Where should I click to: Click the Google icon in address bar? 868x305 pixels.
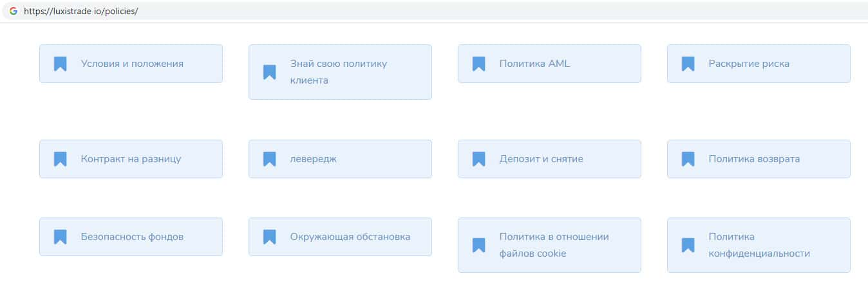(13, 11)
